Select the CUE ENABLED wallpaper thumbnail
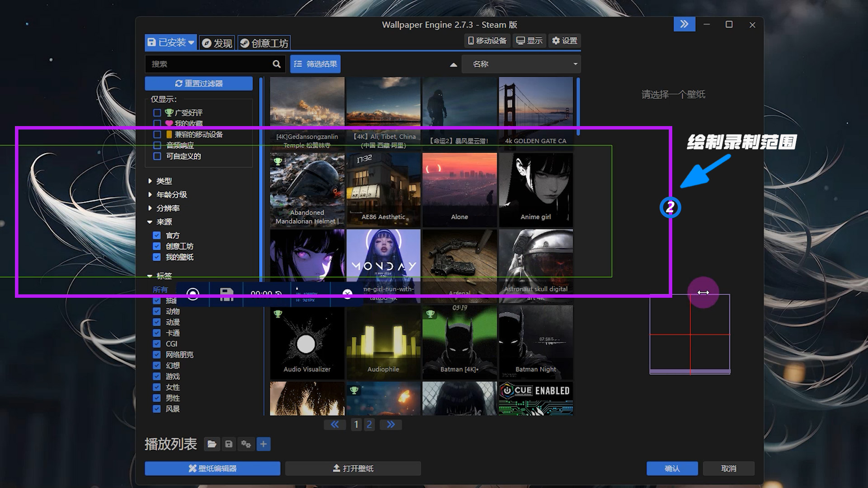868x488 pixels. [x=536, y=398]
